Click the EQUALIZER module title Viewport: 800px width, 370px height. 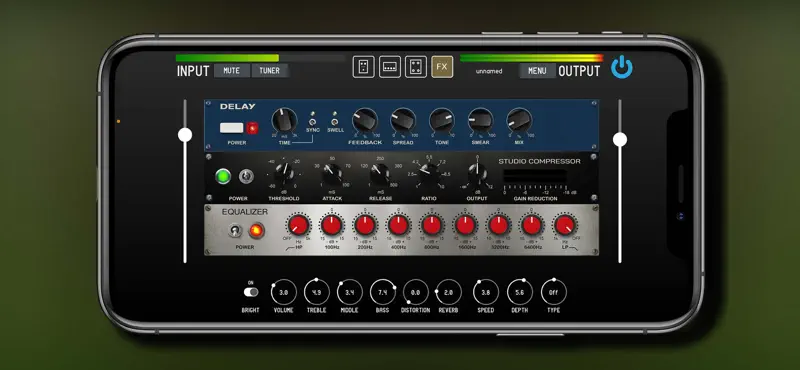[x=244, y=212]
